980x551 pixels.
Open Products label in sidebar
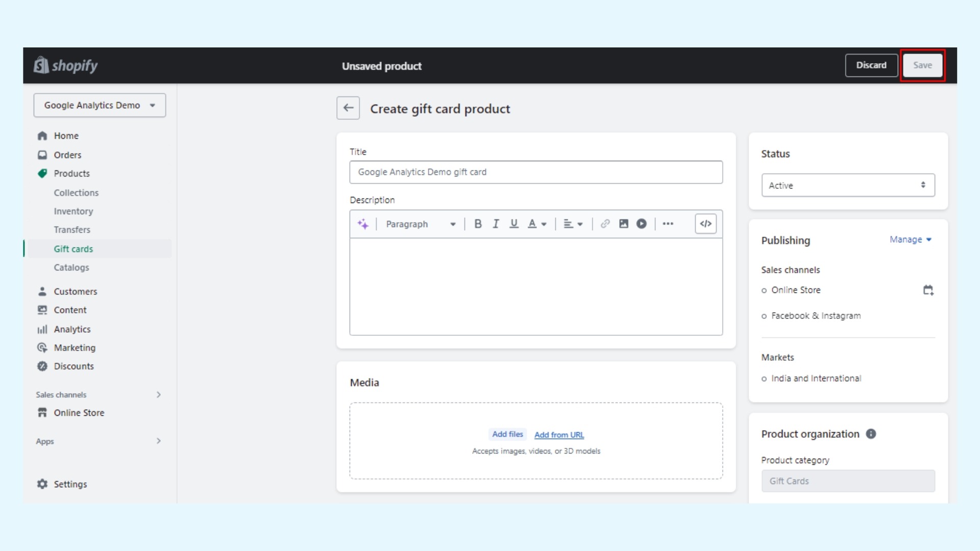[x=71, y=173]
